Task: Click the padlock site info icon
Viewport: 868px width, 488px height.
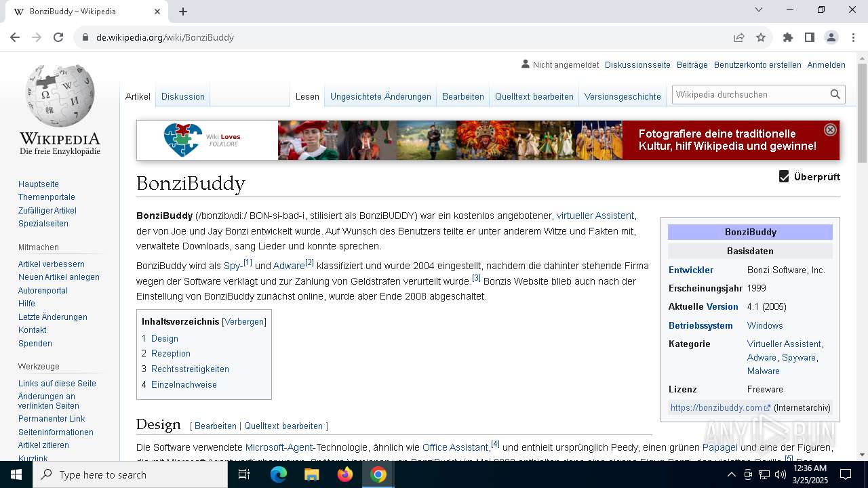Action: pyautogui.click(x=85, y=37)
